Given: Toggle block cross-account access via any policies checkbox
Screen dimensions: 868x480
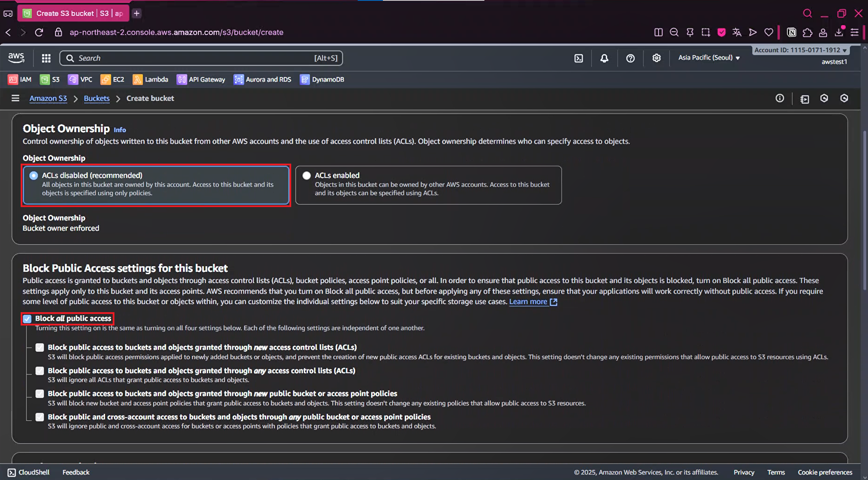Looking at the screenshot, I should click(40, 417).
